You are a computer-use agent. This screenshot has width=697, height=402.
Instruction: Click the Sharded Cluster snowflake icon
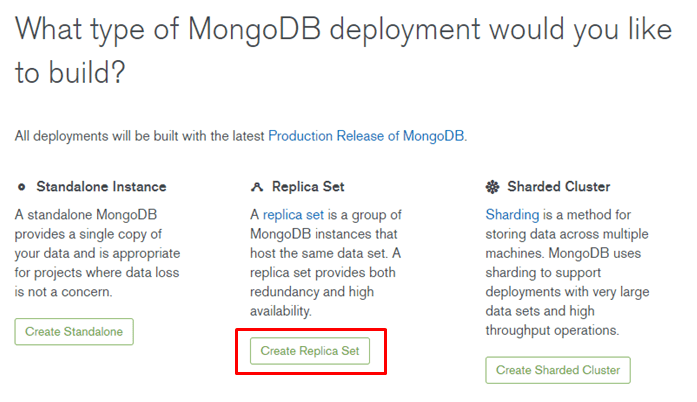click(492, 187)
